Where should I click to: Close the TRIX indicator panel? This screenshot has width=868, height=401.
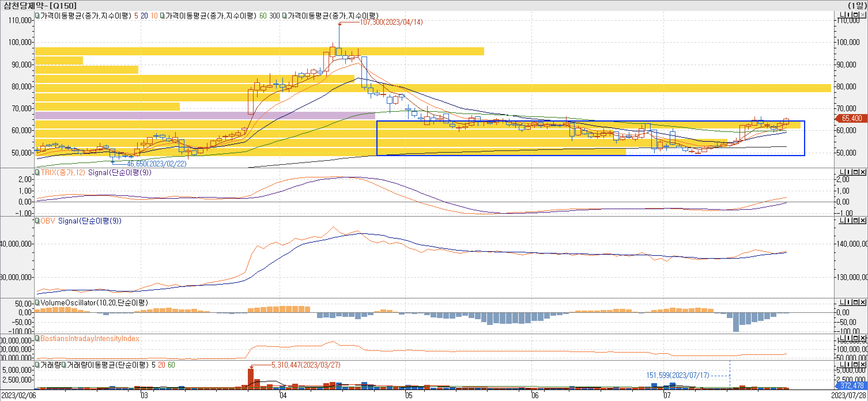pyautogui.click(x=863, y=172)
